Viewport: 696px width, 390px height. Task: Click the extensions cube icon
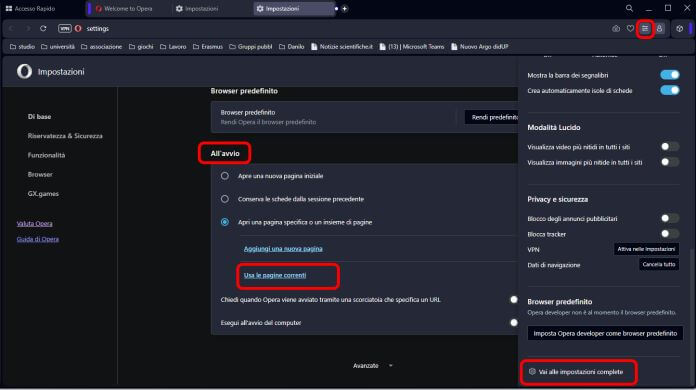680,29
